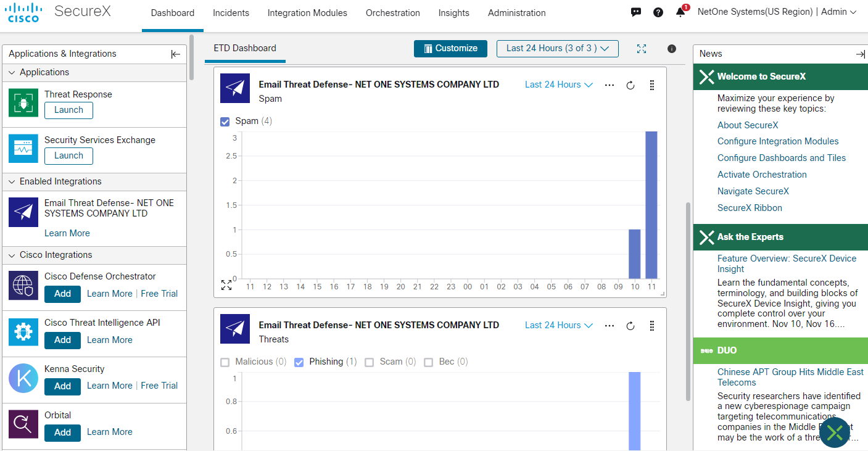Enable the Bec series checkbox
This screenshot has width=868, height=451.
[429, 362]
